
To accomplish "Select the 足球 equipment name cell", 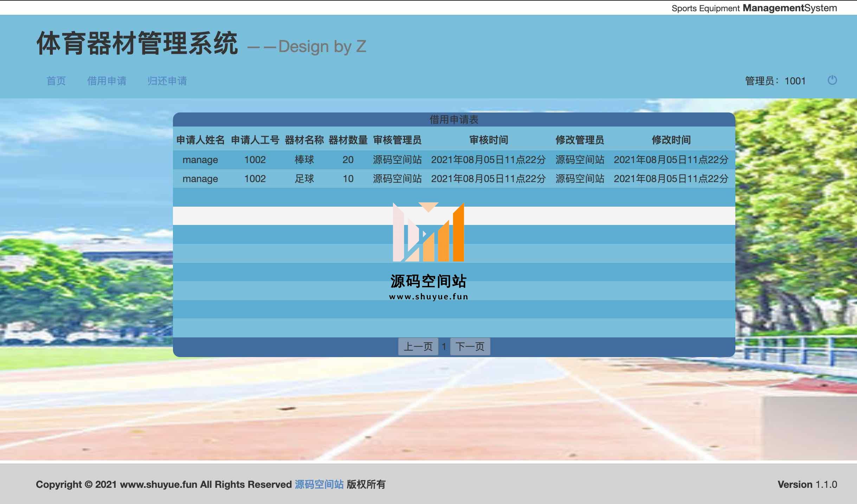I will 304,179.
